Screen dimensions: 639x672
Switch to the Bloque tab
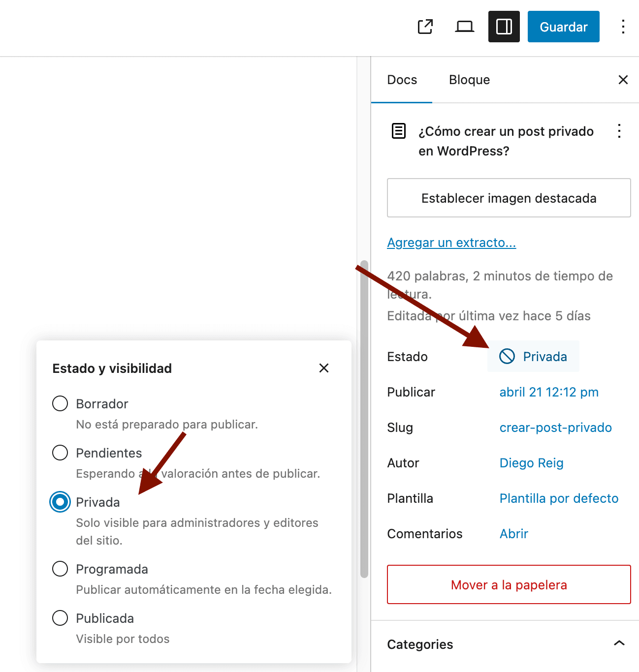point(469,80)
